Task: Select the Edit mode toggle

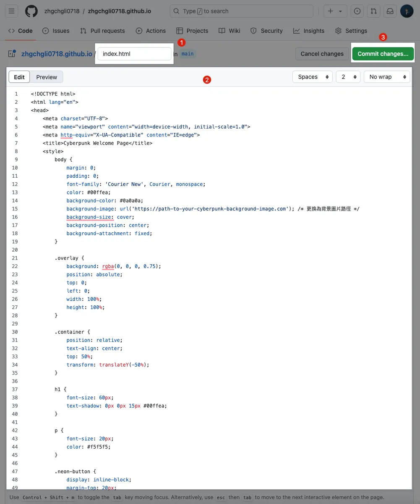Action: (x=19, y=77)
